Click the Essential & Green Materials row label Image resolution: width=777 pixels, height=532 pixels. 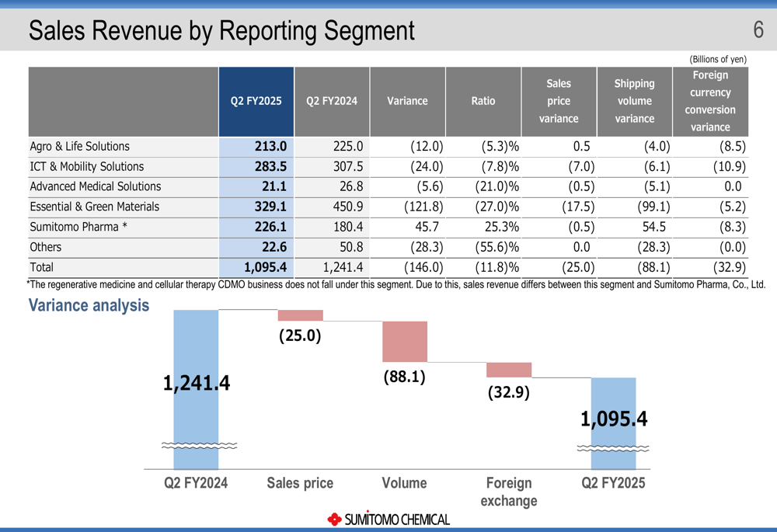[94, 207]
